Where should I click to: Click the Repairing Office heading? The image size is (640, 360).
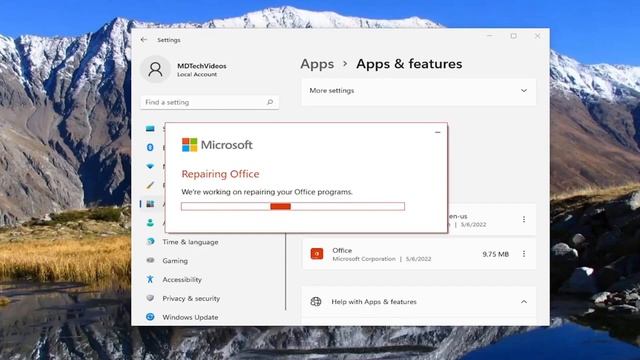[220, 174]
